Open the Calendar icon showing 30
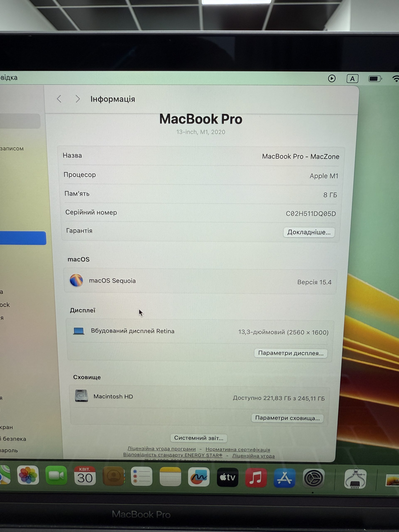The height and width of the screenshot is (532, 399). coord(85,476)
